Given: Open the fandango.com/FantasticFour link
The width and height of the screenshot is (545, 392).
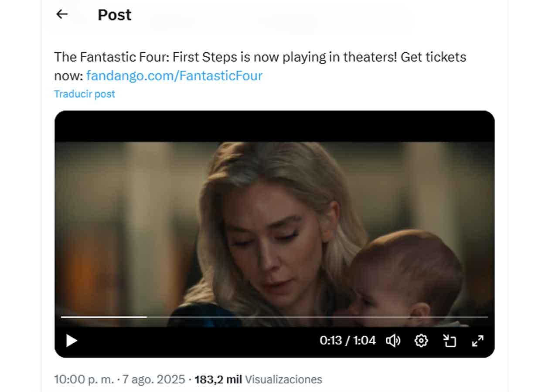Looking at the screenshot, I should pos(174,76).
